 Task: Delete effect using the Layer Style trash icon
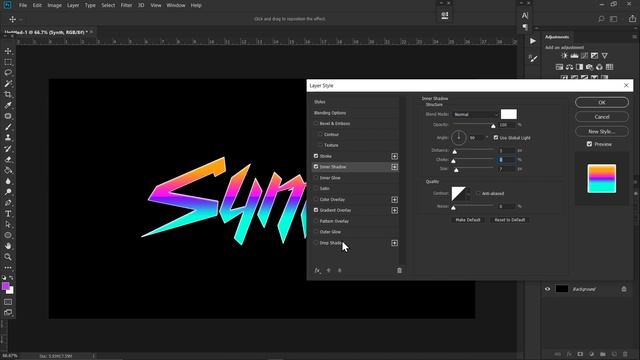399,270
